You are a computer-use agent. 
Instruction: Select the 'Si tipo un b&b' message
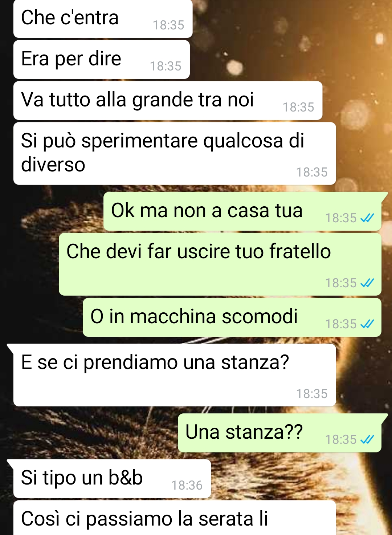tap(112, 479)
